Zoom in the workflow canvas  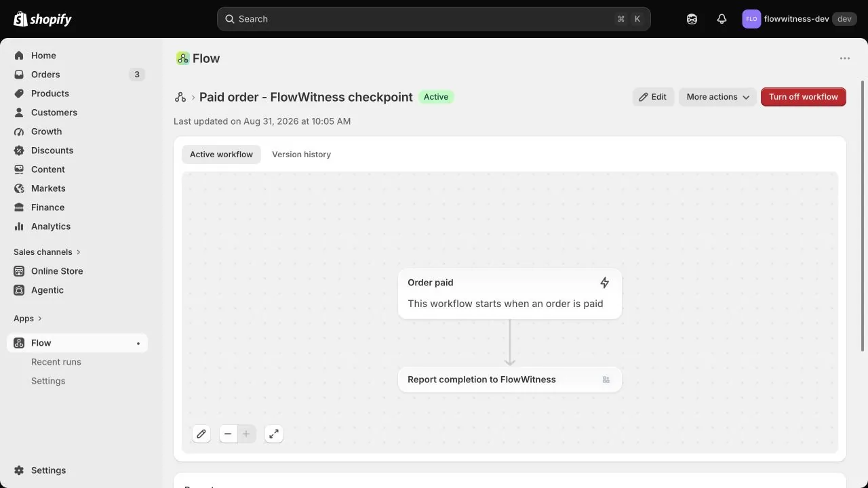click(246, 434)
